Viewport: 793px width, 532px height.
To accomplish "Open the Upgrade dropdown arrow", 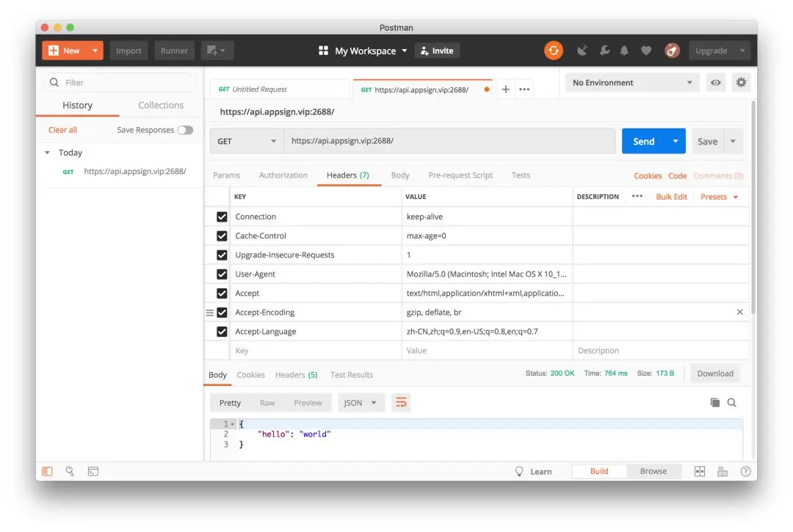I will (x=742, y=51).
